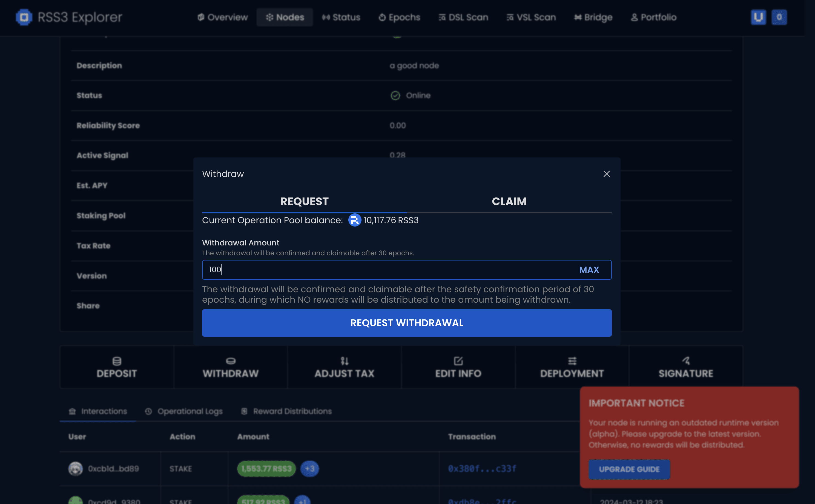Open the Interactions tab
The width and height of the screenshot is (815, 504).
click(x=97, y=411)
